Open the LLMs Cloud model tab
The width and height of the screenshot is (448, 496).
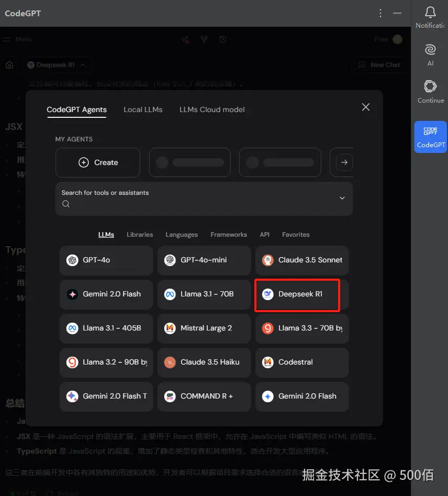point(212,110)
